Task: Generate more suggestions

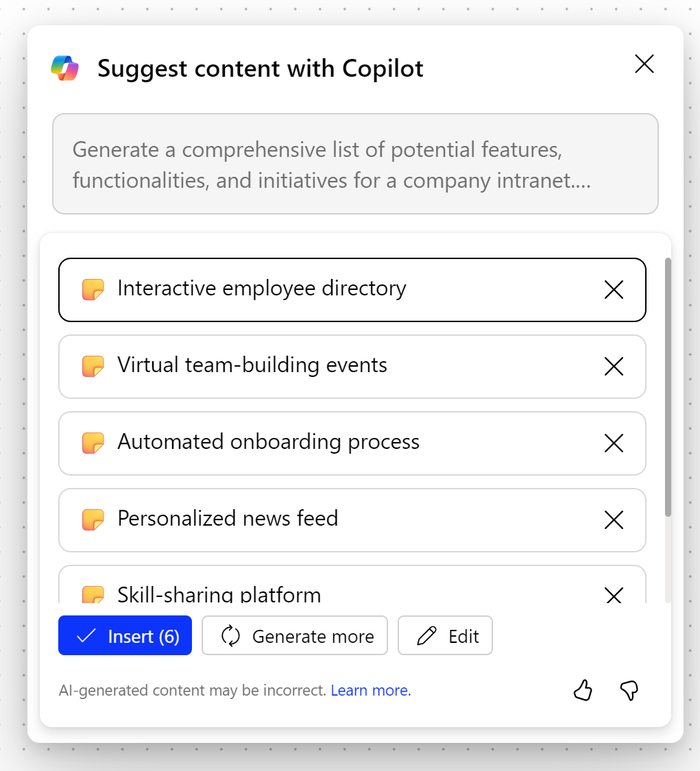Action: pos(295,635)
